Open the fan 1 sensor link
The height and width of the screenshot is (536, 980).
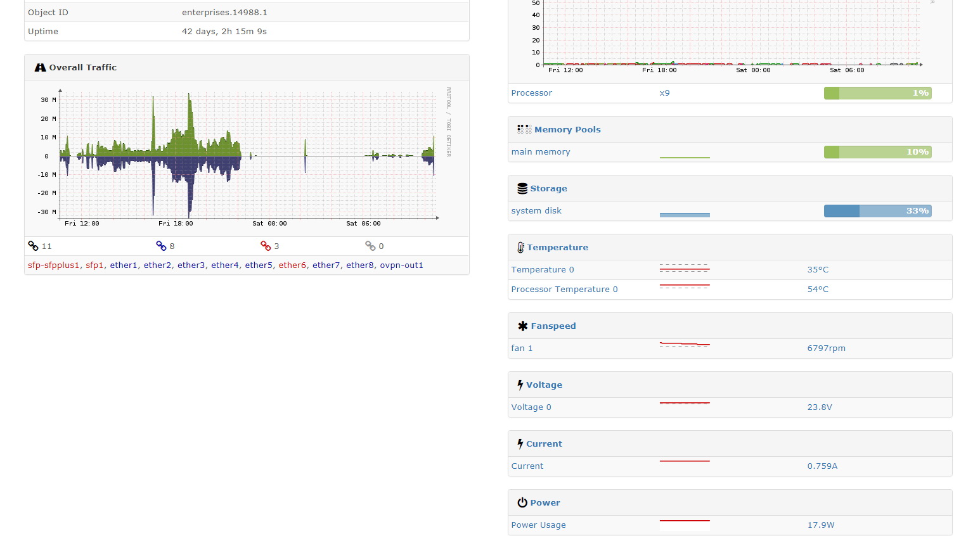tap(522, 348)
